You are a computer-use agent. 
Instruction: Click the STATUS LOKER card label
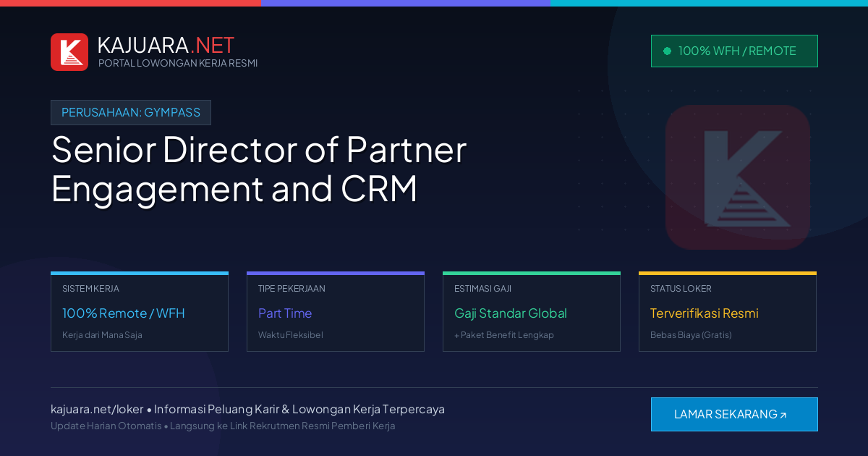(681, 288)
